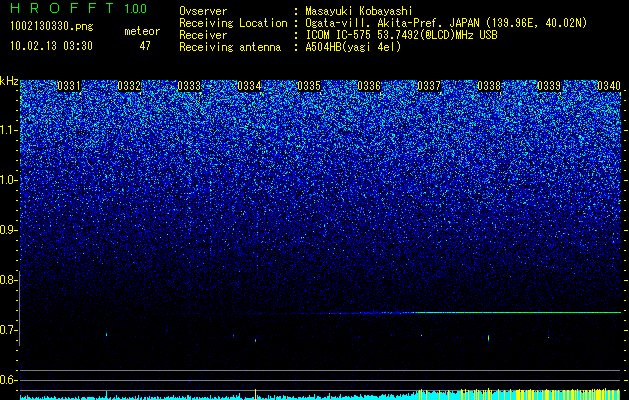Image resolution: width=629 pixels, height=400 pixels.
Task: Click the Receiving antenna label
Action: point(230,47)
